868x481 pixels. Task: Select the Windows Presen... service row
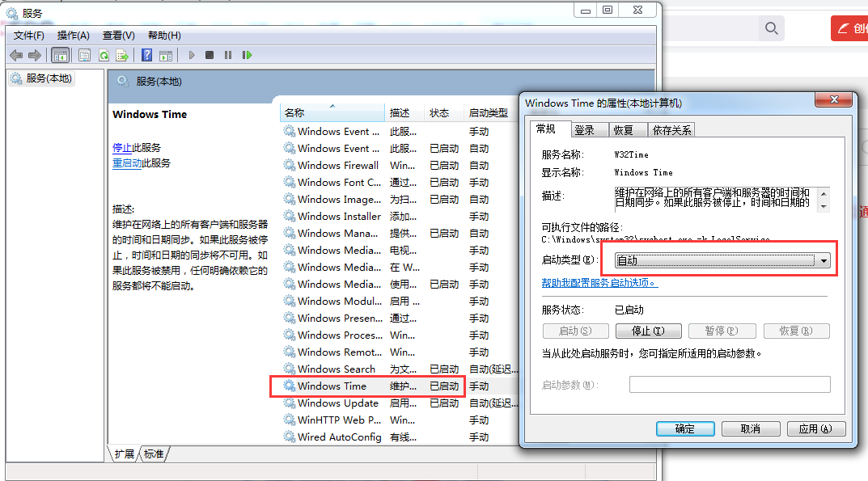click(401, 319)
